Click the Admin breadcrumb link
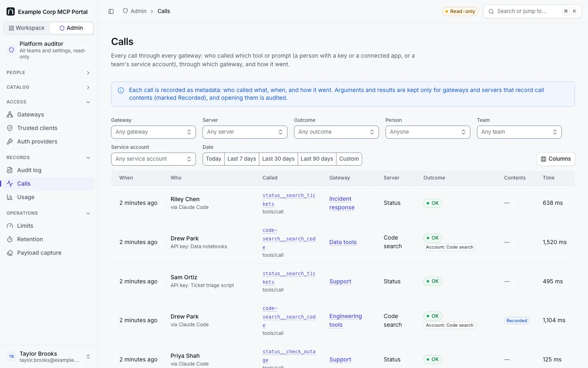The image size is (588, 368). pos(138,11)
